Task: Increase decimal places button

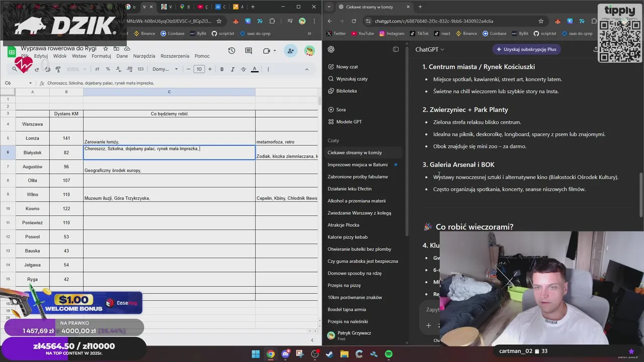Action: tap(129, 69)
